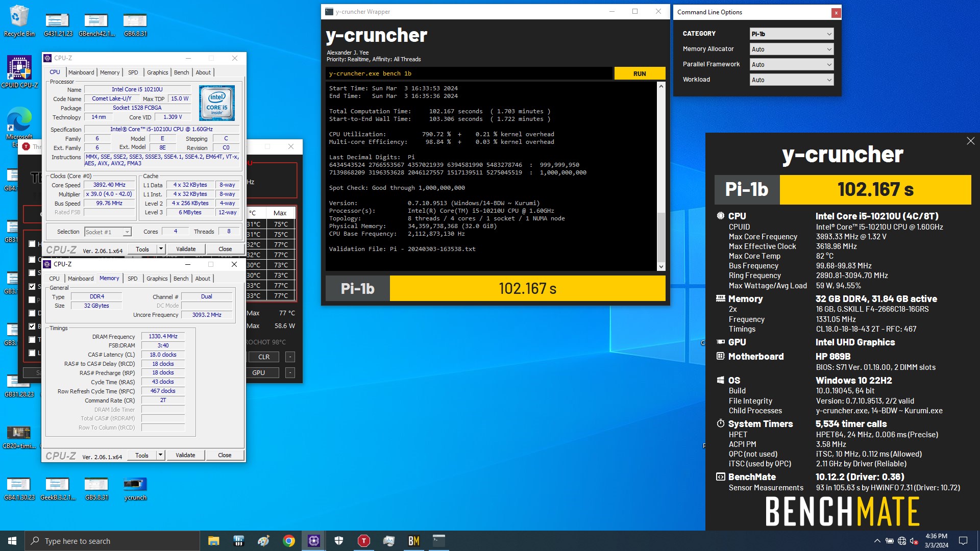Toggle the ThrottleStop checkbox labeled L

point(32,353)
